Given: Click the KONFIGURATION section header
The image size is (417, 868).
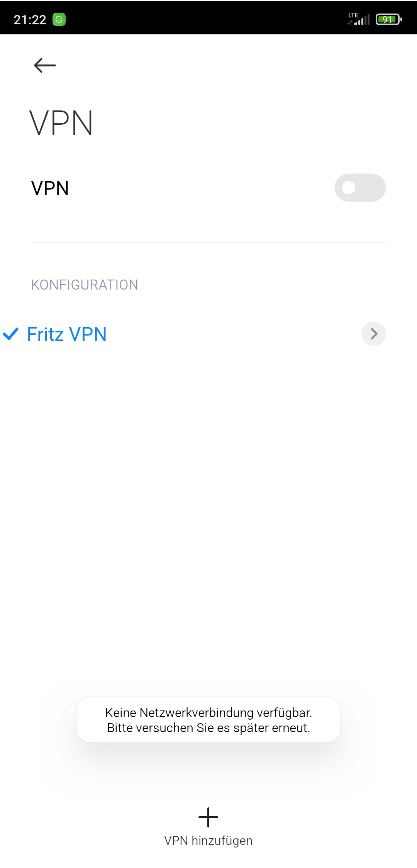Looking at the screenshot, I should click(85, 285).
